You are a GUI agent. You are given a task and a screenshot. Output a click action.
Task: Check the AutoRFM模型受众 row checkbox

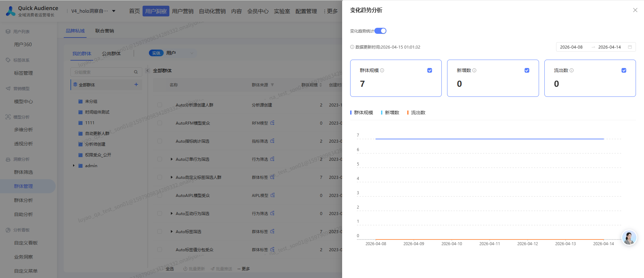pyautogui.click(x=160, y=123)
